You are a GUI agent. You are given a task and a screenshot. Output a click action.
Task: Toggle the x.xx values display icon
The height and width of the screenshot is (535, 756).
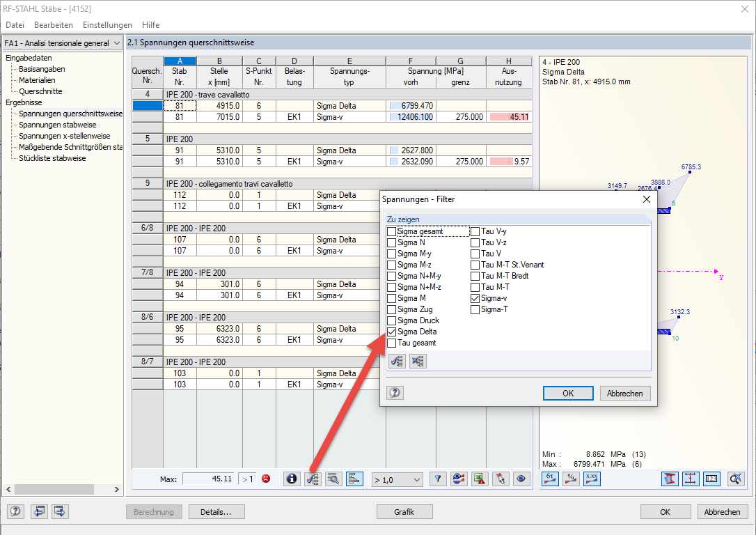(x=592, y=479)
